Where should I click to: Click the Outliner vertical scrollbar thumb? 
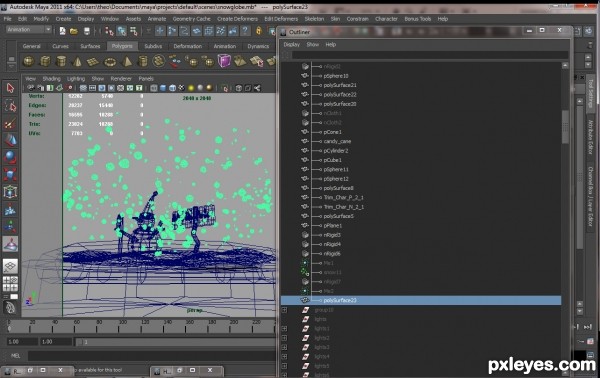point(565,127)
